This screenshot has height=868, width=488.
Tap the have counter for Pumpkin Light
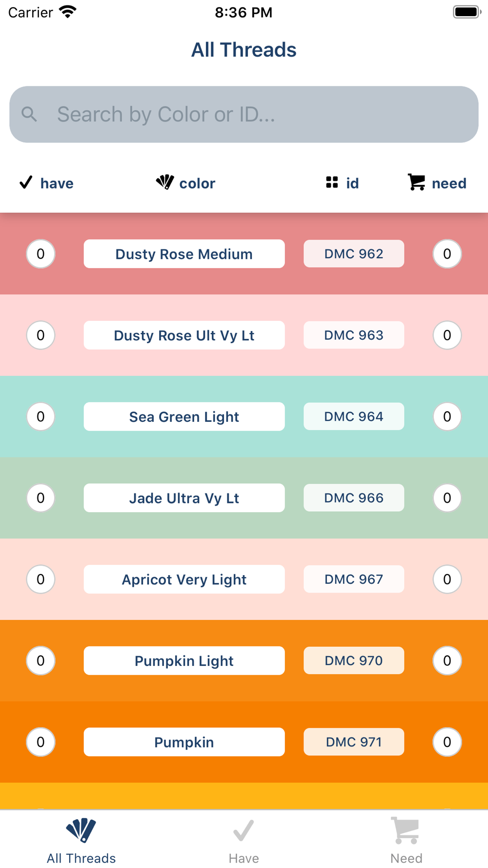point(41,661)
